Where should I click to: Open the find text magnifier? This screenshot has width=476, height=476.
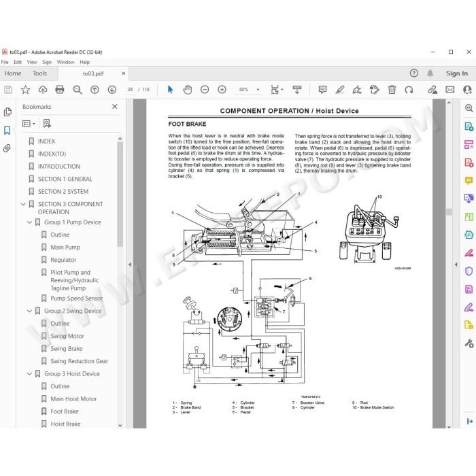point(78,90)
